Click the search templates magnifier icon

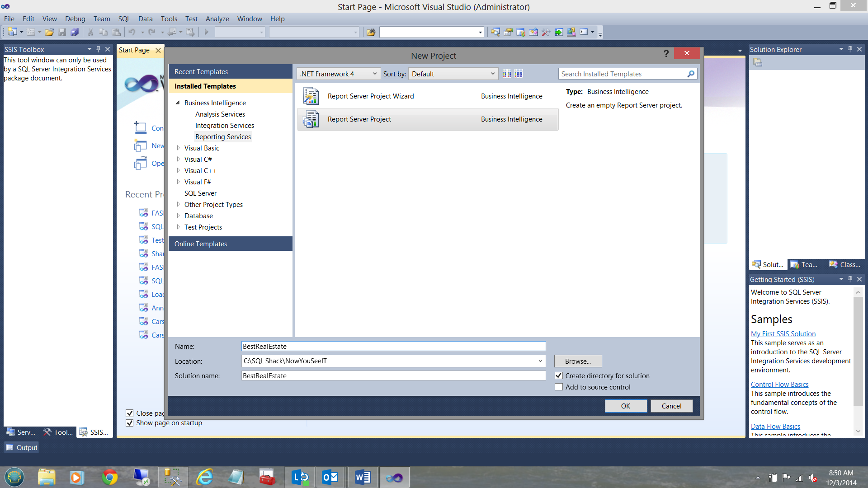point(690,74)
